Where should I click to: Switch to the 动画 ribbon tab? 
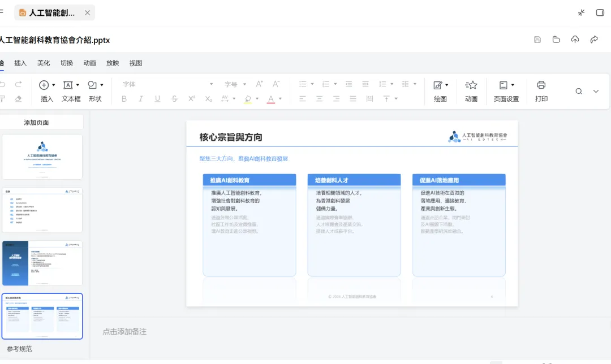pos(89,63)
